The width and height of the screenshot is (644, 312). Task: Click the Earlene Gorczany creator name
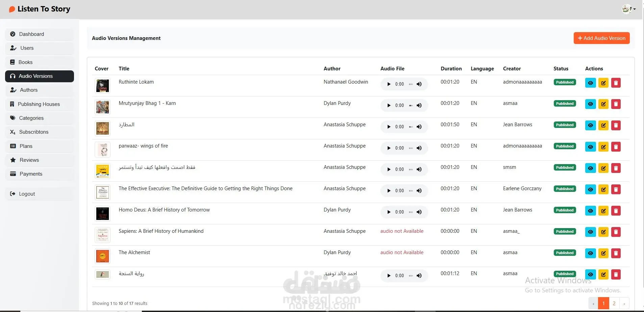click(522, 188)
